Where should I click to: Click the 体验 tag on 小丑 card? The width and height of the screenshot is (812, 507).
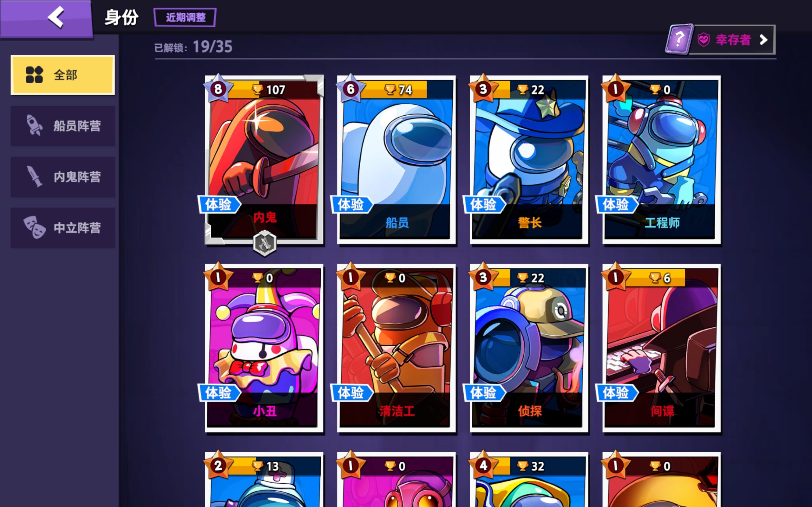219,393
